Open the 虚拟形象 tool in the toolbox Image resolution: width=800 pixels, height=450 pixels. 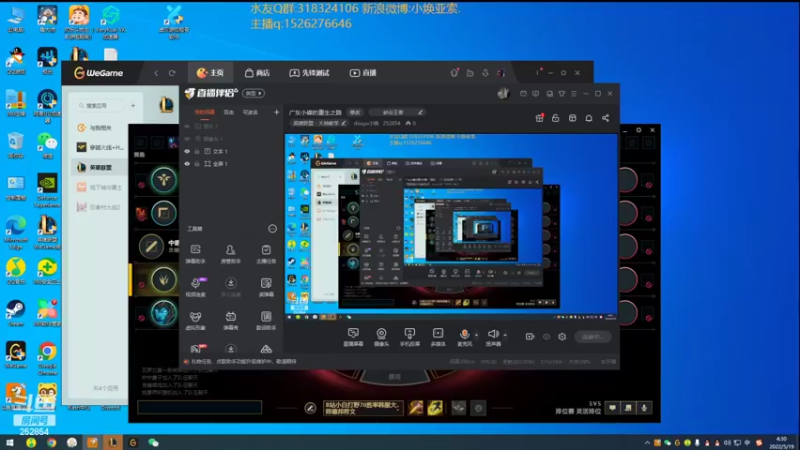pos(195,320)
